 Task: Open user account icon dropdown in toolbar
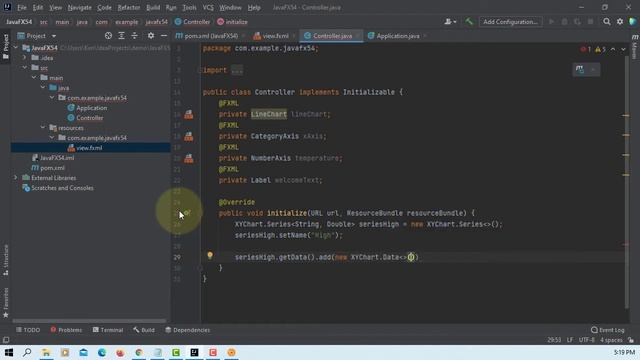(x=450, y=22)
